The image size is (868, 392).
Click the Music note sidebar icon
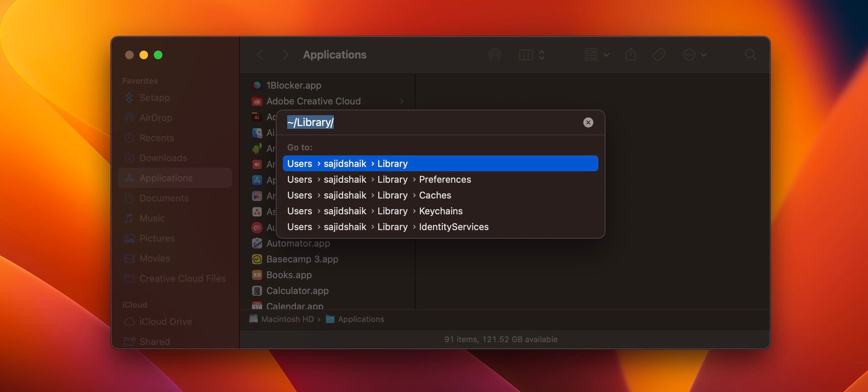(x=129, y=218)
